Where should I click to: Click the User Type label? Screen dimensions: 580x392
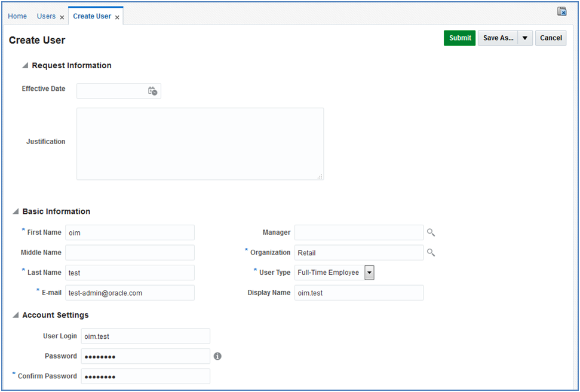tap(274, 272)
